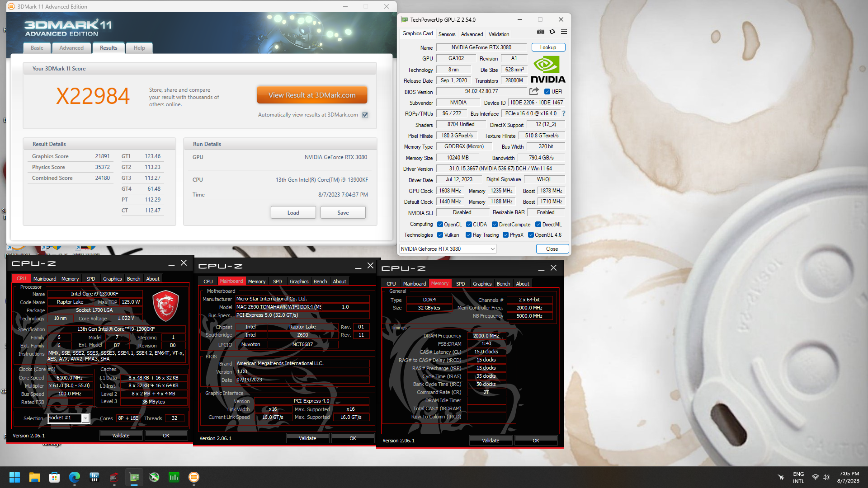Open Bench tab in CPU-Z CPU window

click(133, 279)
